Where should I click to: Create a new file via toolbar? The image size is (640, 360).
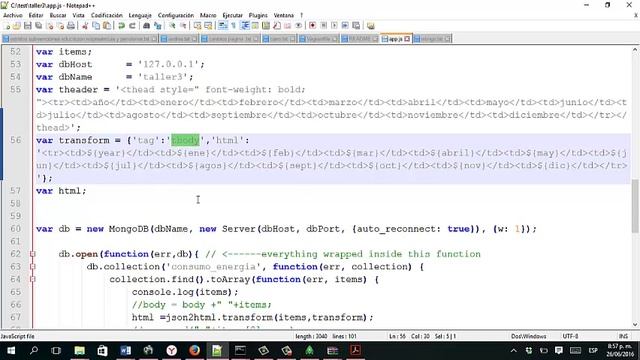pos(7,26)
